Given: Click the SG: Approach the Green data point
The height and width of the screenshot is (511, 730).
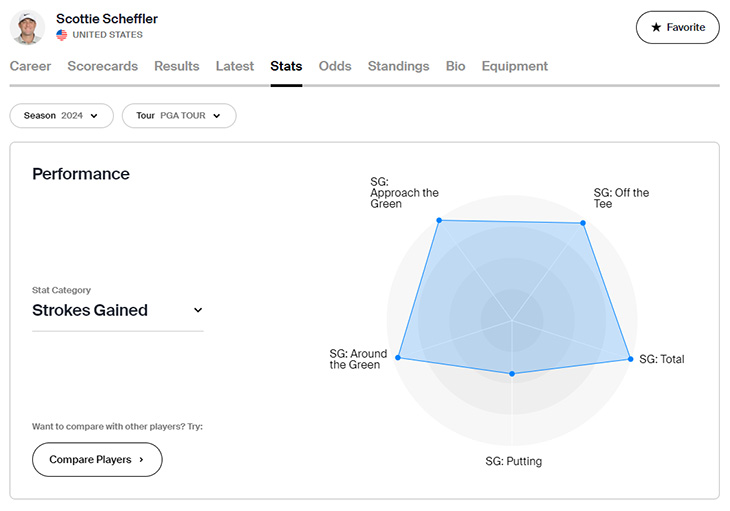Looking at the screenshot, I should point(438,220).
